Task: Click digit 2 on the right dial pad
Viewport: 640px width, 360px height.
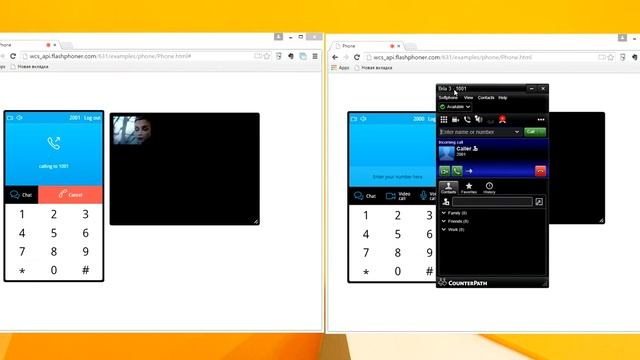Action: point(398,216)
